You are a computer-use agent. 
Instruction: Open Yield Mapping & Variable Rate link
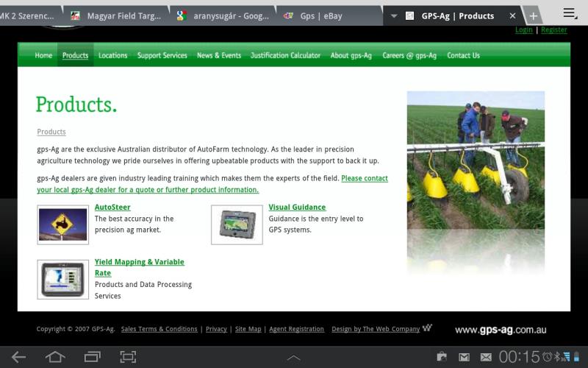tap(139, 267)
